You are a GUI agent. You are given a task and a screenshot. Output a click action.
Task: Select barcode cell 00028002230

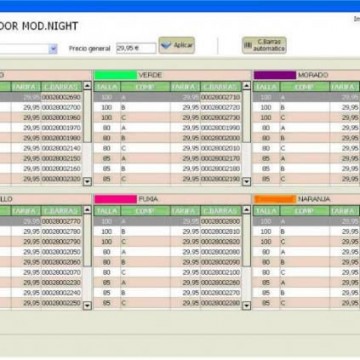(x=61, y=283)
